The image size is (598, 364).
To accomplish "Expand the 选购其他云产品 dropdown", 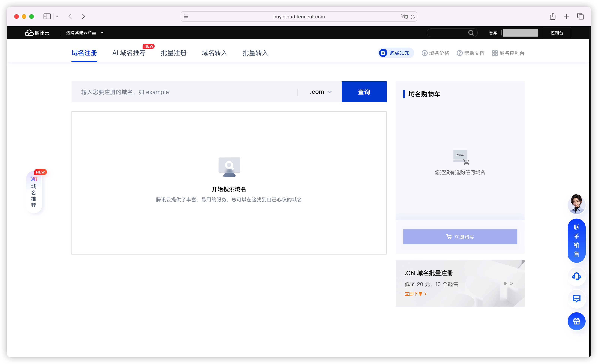I will point(85,33).
